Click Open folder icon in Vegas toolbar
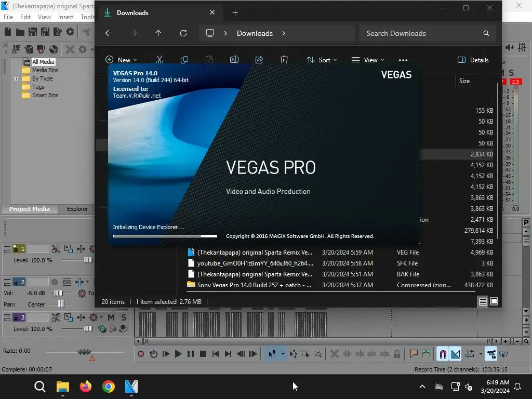Screen dimensions: 532x399 (x=20, y=32)
